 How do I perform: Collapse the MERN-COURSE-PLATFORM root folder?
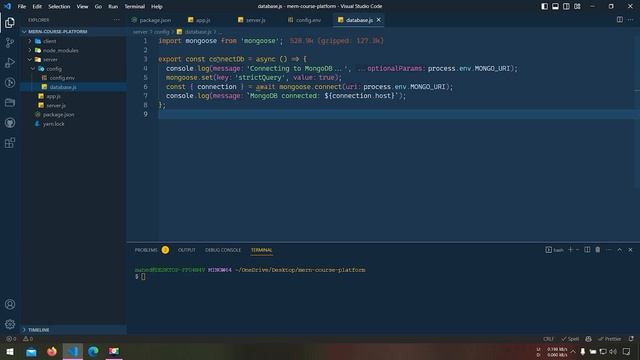24,31
